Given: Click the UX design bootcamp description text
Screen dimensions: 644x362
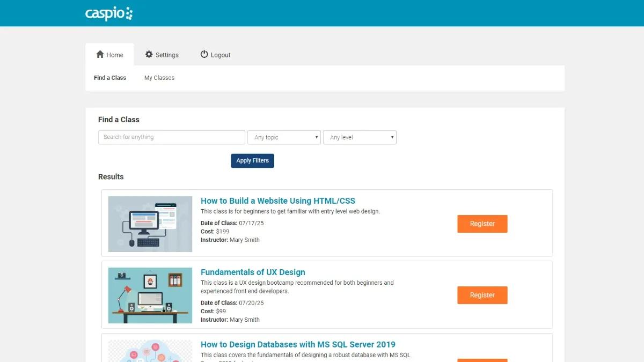Looking at the screenshot, I should pyautogui.click(x=297, y=287).
